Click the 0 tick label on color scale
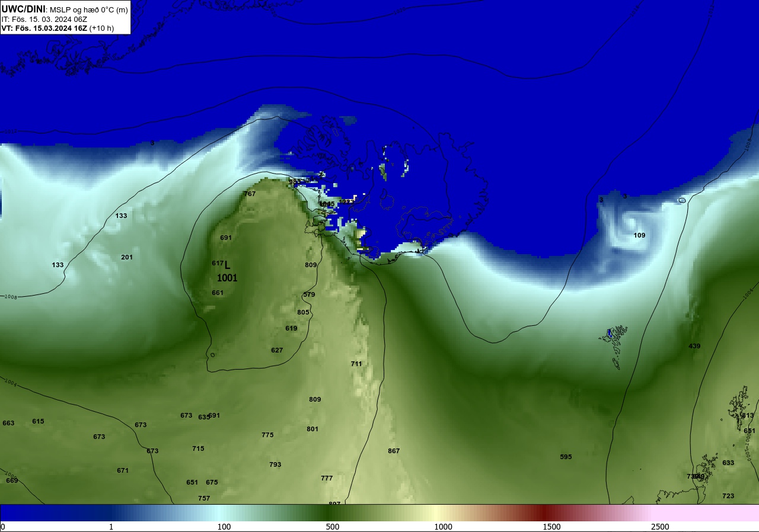Screen dimensions: 759x532 pyautogui.click(x=3, y=527)
